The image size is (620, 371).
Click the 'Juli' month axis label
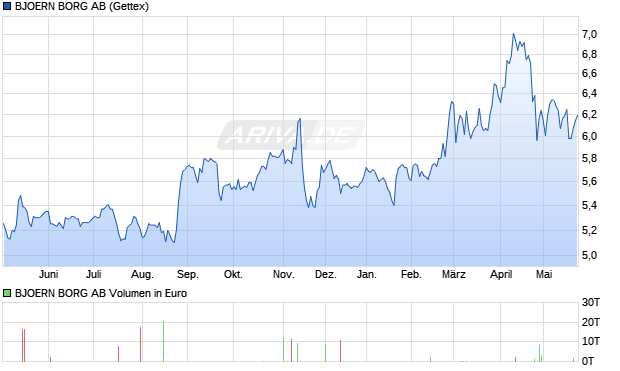[x=94, y=274]
